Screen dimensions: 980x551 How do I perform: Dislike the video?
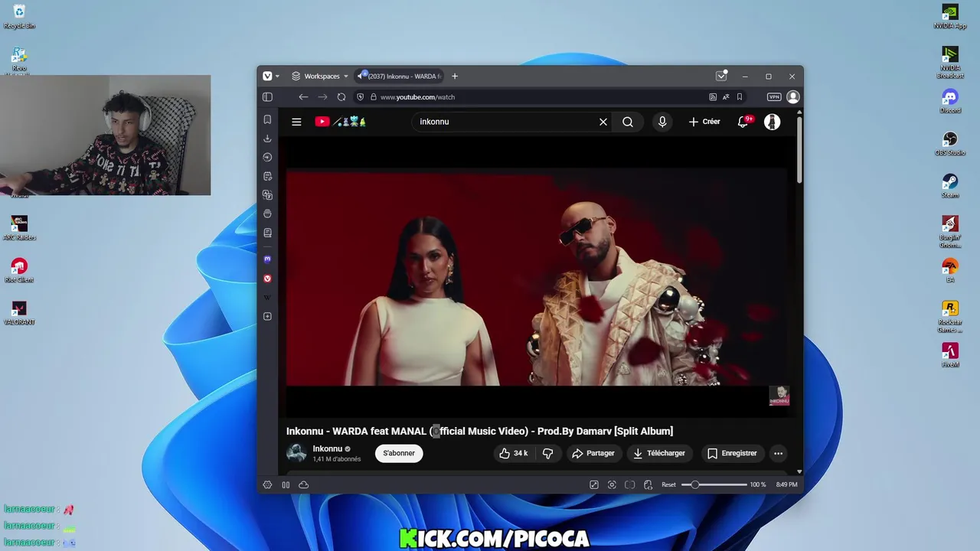click(x=548, y=453)
